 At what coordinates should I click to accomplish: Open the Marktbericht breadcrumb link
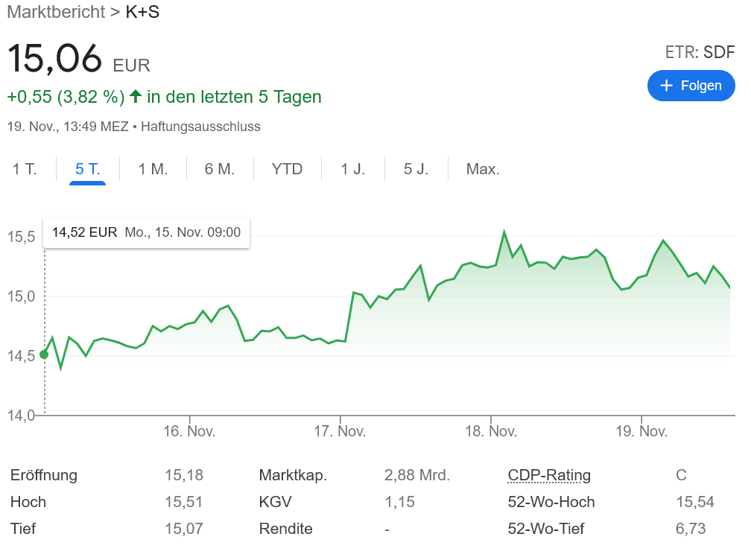tap(56, 12)
